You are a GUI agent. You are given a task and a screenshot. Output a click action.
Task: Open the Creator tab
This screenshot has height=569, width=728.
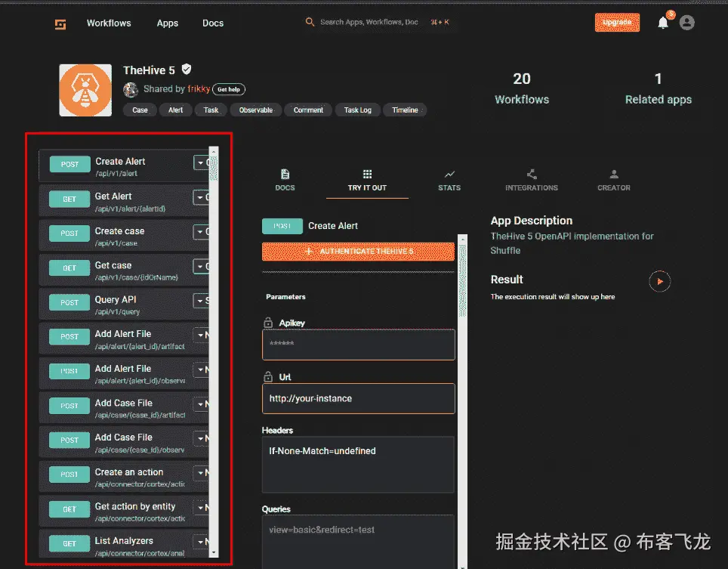click(614, 181)
